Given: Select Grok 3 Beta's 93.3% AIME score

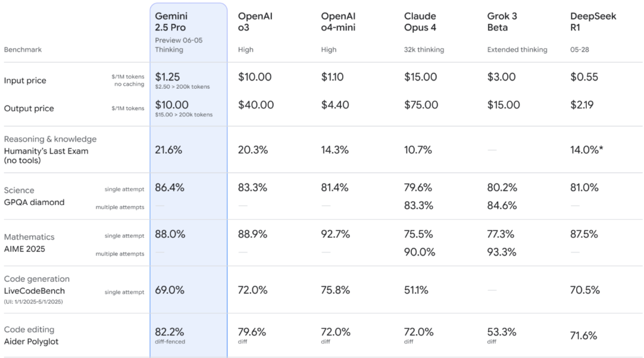Looking at the screenshot, I should tap(501, 252).
